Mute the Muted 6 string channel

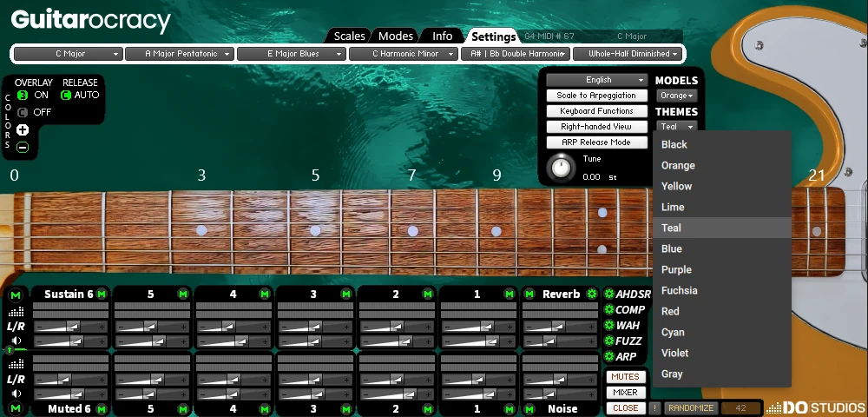102,409
